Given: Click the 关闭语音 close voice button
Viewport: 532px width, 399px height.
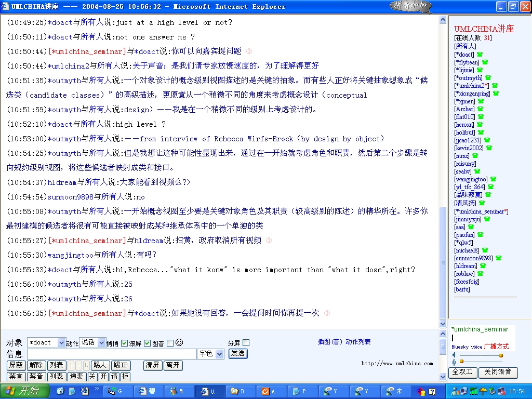Looking at the screenshot, I should tap(498, 372).
